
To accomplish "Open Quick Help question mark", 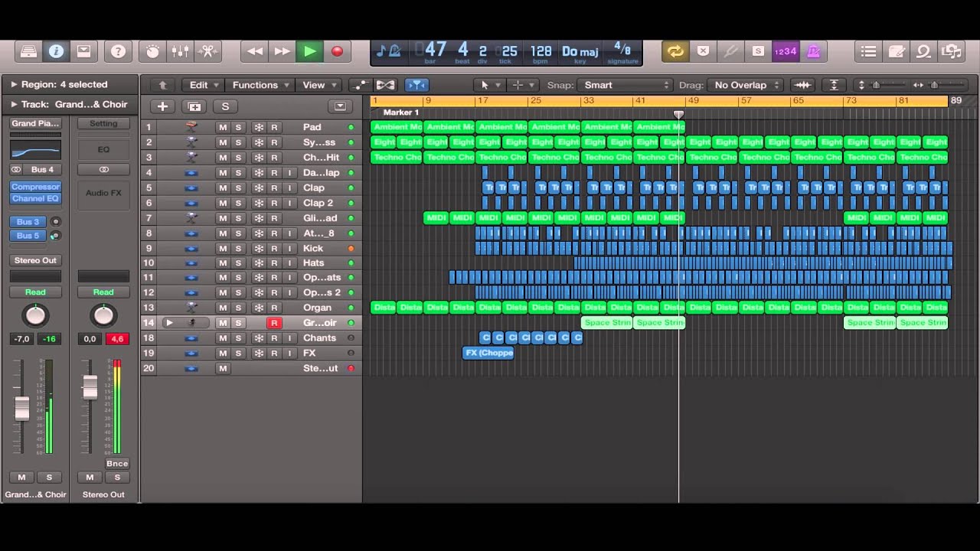I will 118,51.
